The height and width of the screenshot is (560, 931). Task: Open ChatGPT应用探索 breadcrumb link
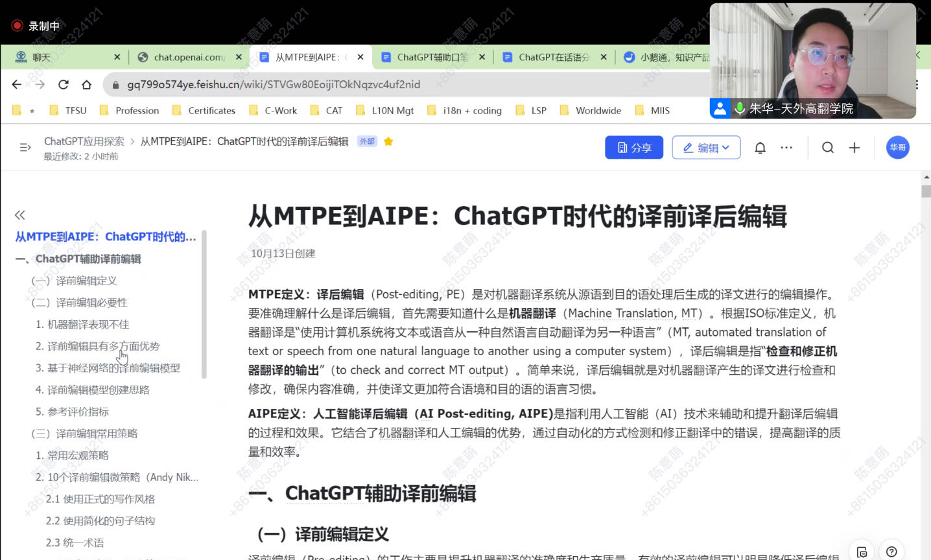tap(84, 141)
